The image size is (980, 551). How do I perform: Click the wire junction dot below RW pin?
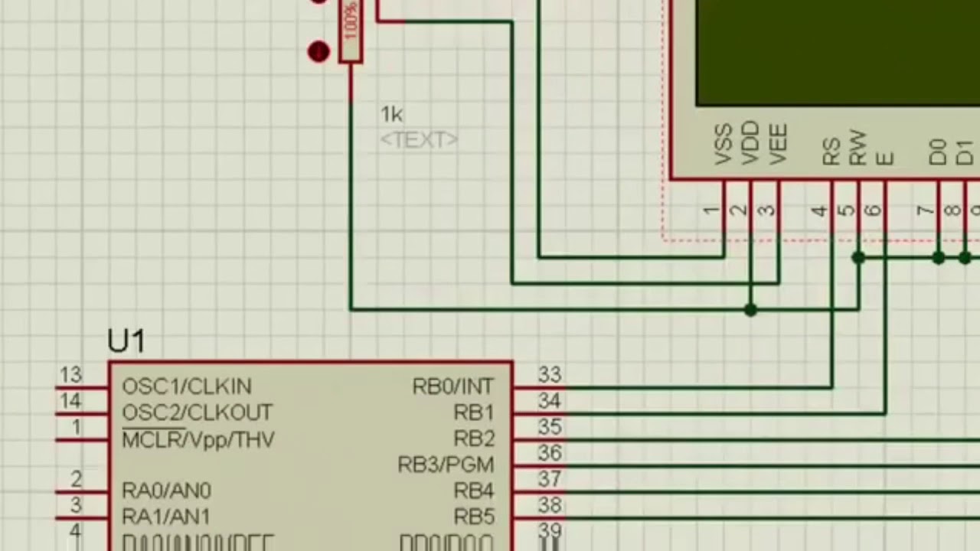coord(858,258)
